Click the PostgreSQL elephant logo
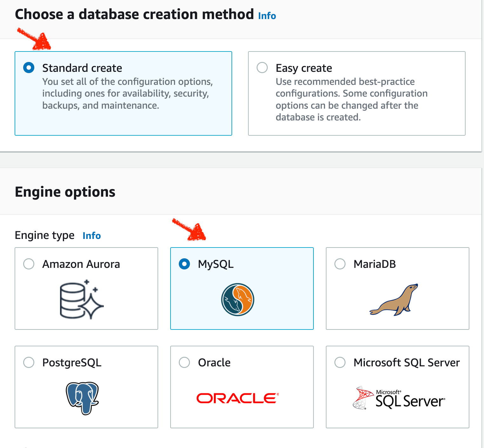This screenshot has height=448, width=484. 82,398
